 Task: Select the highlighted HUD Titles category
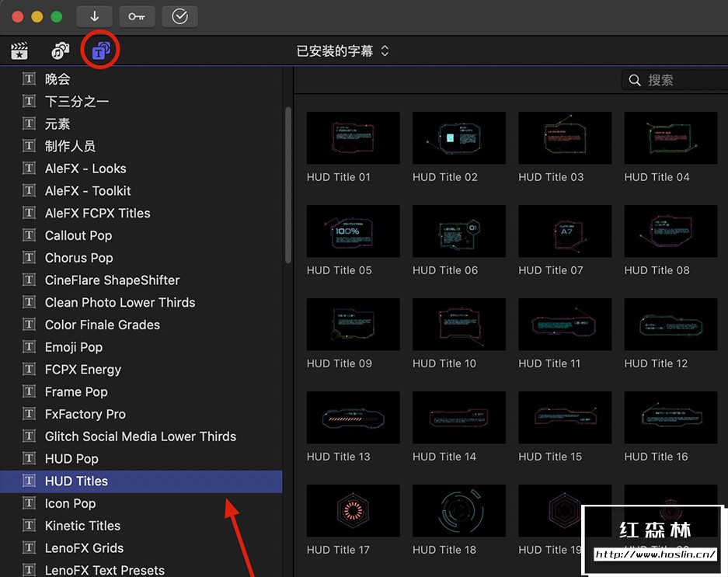(x=141, y=481)
